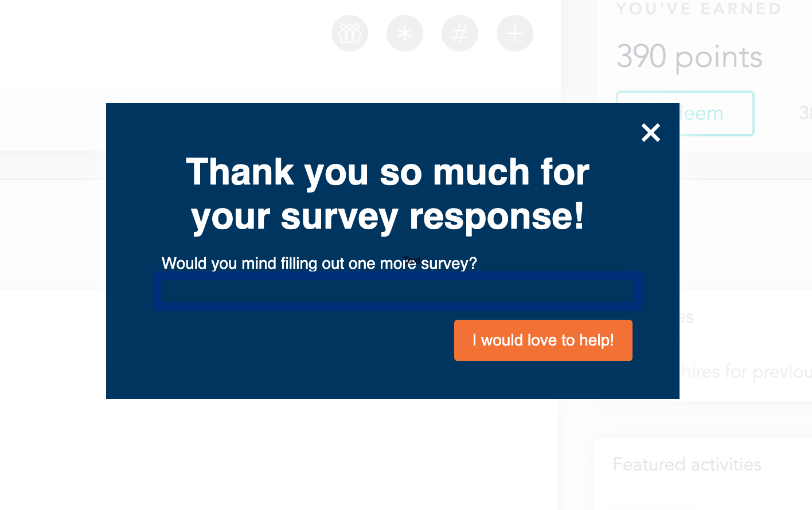Screen dimensions: 812x510
Task: Open the Featured activities section heading
Action: click(x=687, y=464)
